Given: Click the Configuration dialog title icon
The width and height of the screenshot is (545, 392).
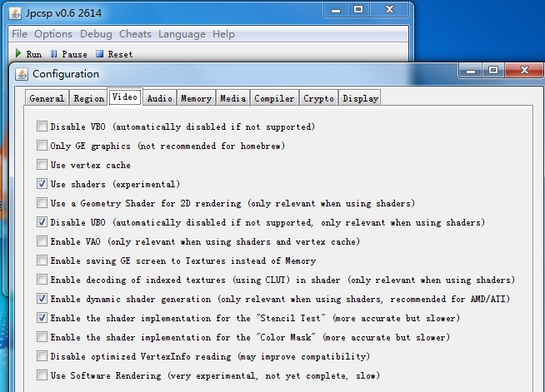Looking at the screenshot, I should click(22, 74).
